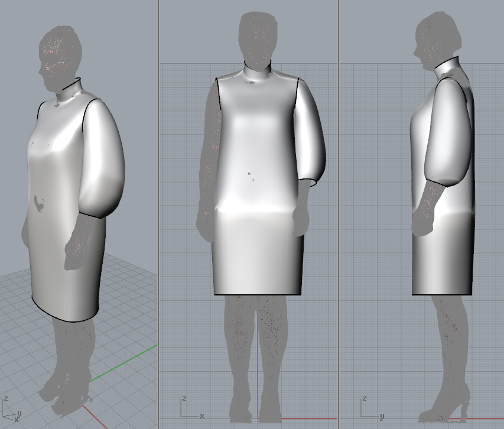This screenshot has width=504, height=429.
Task: Click the z-x axes icon in the front view
Action: 192,408
